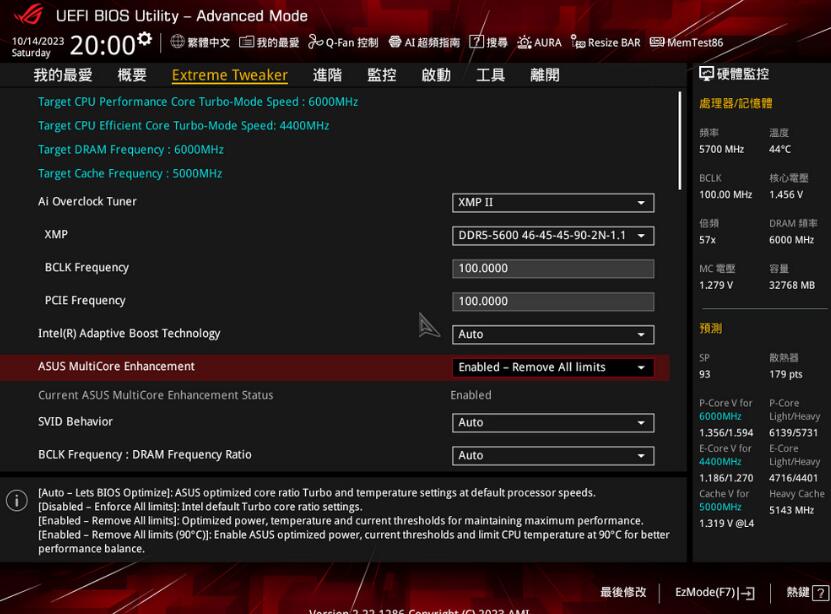Viewport: 831px width, 614px height.
Task: Open SVID Behavior options
Action: click(x=553, y=422)
